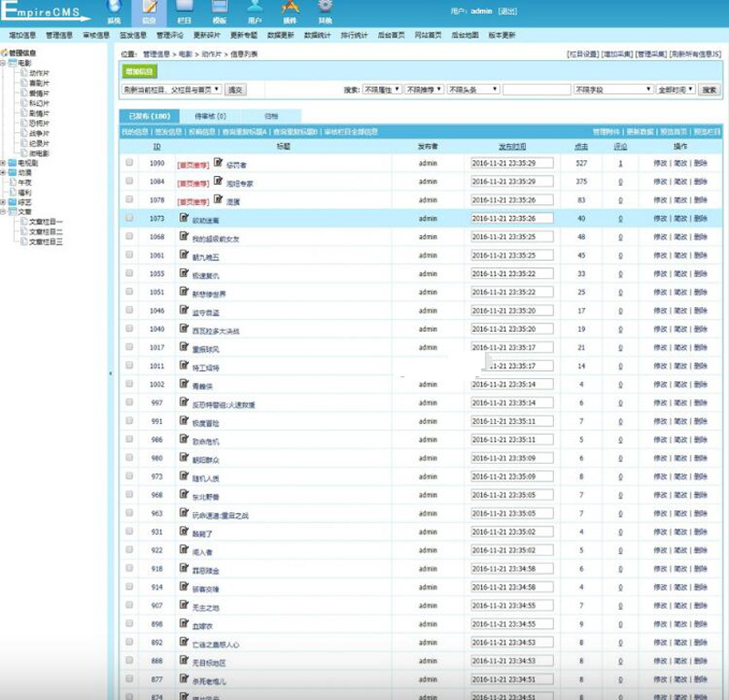The width and height of the screenshot is (729, 700).
Task: Click the 栏目 icon in top navigation
Action: click(184, 10)
